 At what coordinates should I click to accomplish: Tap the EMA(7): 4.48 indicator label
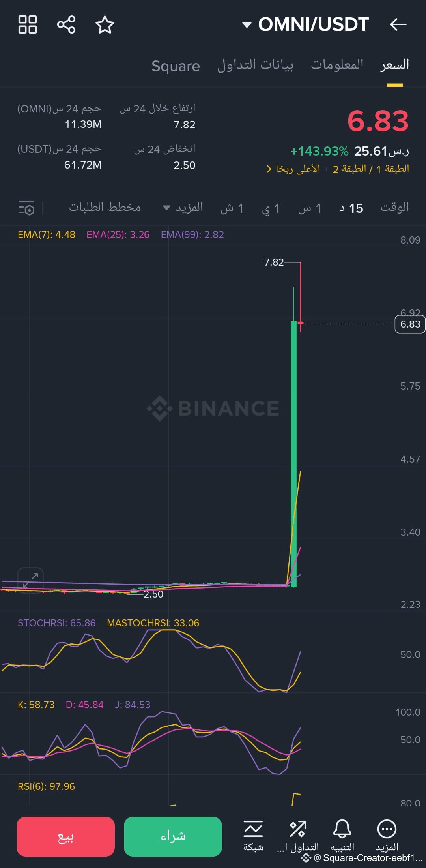47,234
